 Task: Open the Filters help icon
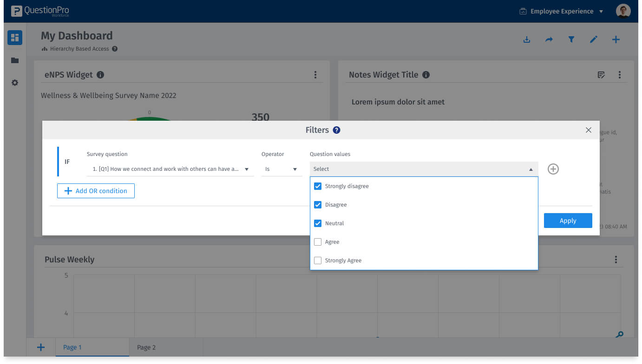point(336,130)
